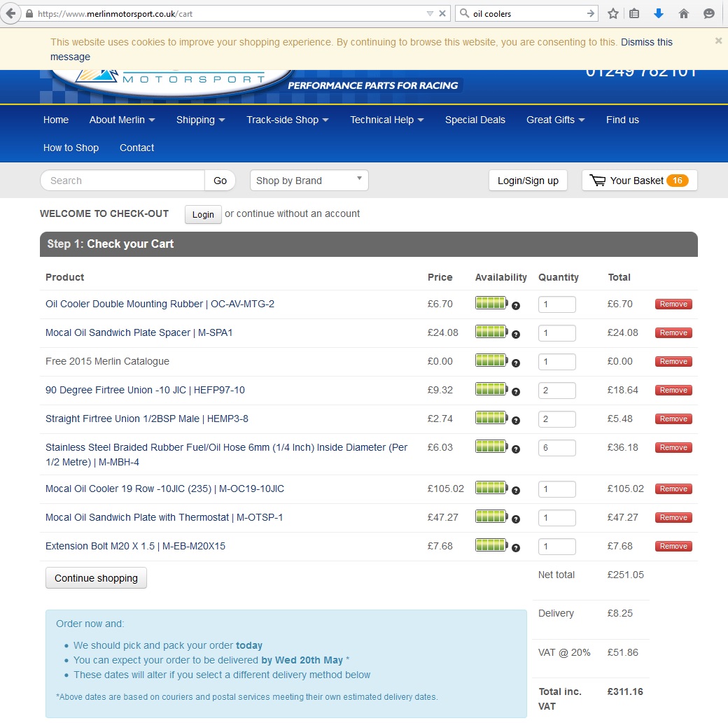Expand the Technical Help menu
Viewport: 728px width, 723px height.
pos(386,120)
